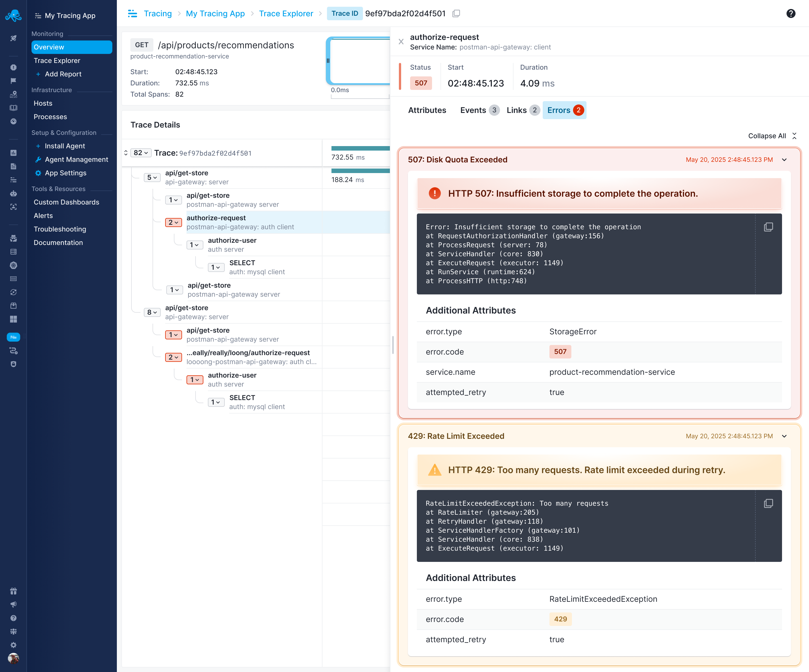Open the Trace Explorer breadcrumb link
This screenshot has height=672, width=809.
(x=286, y=13)
